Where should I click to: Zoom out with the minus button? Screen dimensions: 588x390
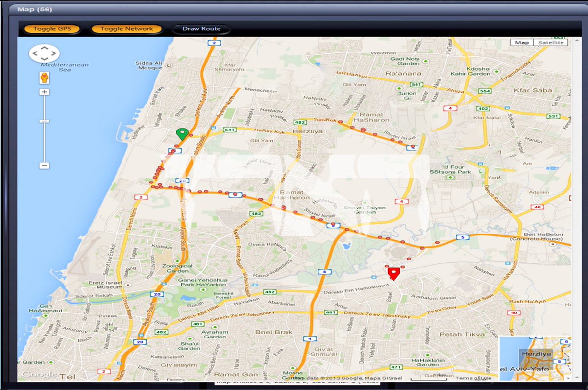(44, 166)
